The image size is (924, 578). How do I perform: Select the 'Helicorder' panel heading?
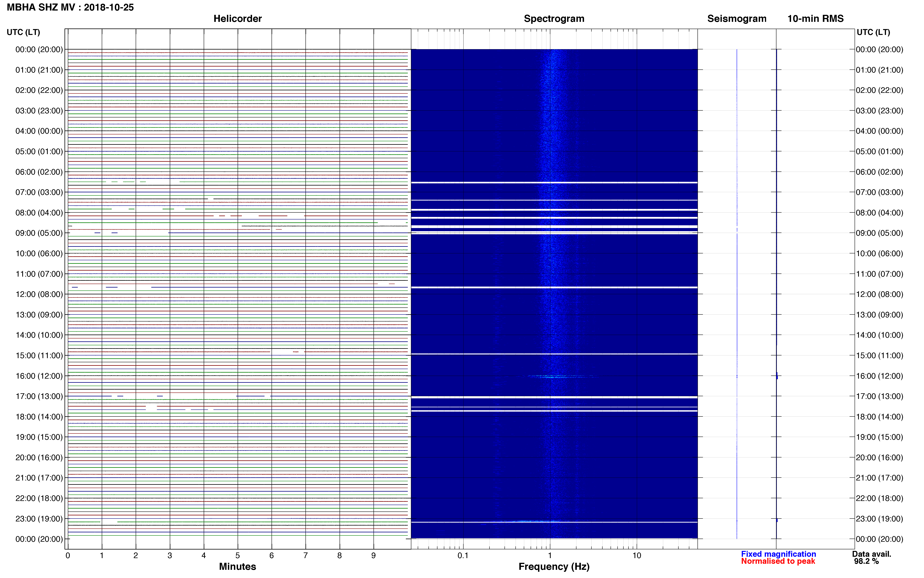pos(237,19)
